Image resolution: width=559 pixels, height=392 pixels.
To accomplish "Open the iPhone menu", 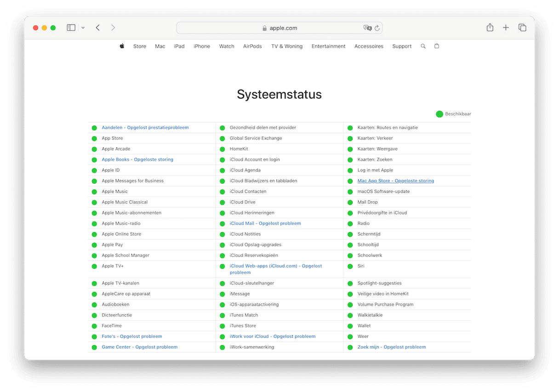I will coord(202,46).
